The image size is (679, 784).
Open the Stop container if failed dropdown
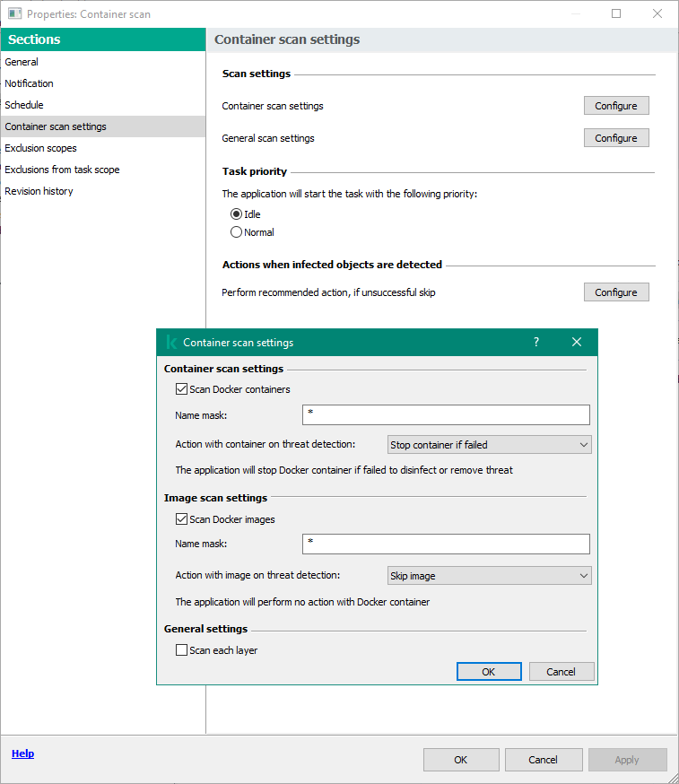click(489, 445)
